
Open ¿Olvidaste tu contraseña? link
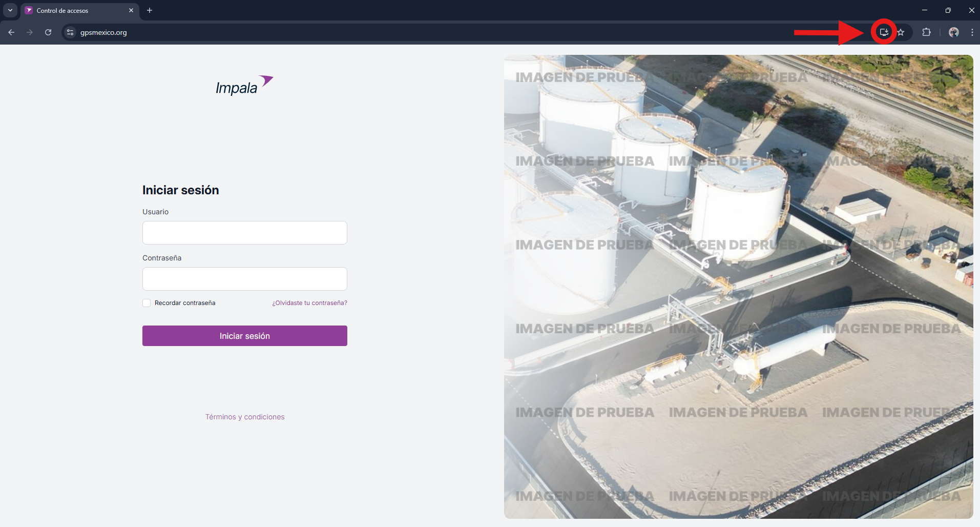pos(309,303)
